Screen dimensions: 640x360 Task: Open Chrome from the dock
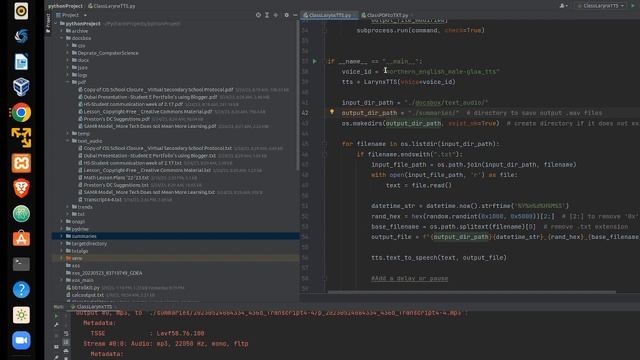tap(21, 113)
